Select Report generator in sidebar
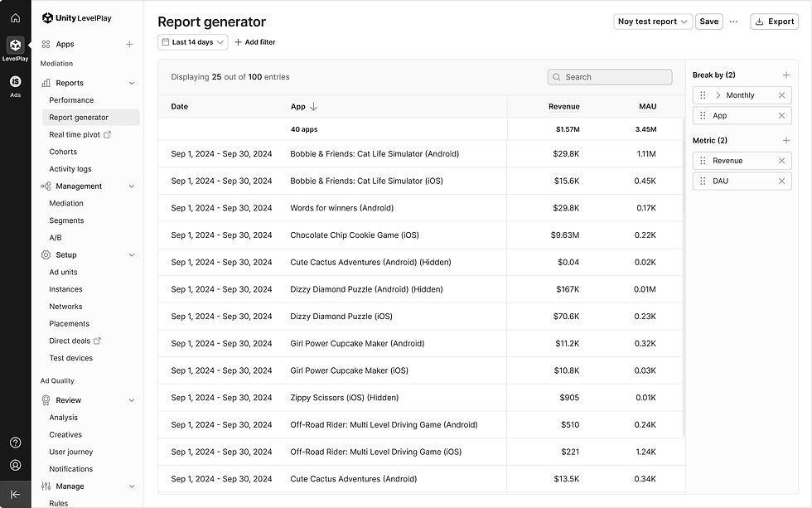Viewport: 812px width, 508px height. 90,118
